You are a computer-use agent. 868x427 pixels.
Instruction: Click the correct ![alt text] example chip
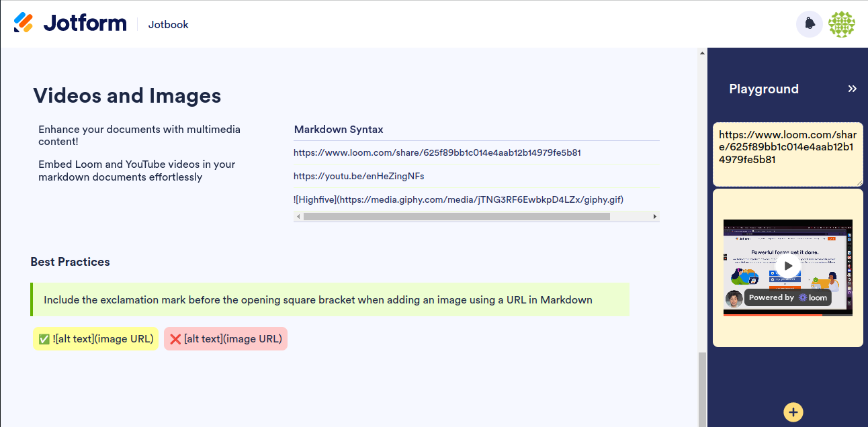pos(95,339)
